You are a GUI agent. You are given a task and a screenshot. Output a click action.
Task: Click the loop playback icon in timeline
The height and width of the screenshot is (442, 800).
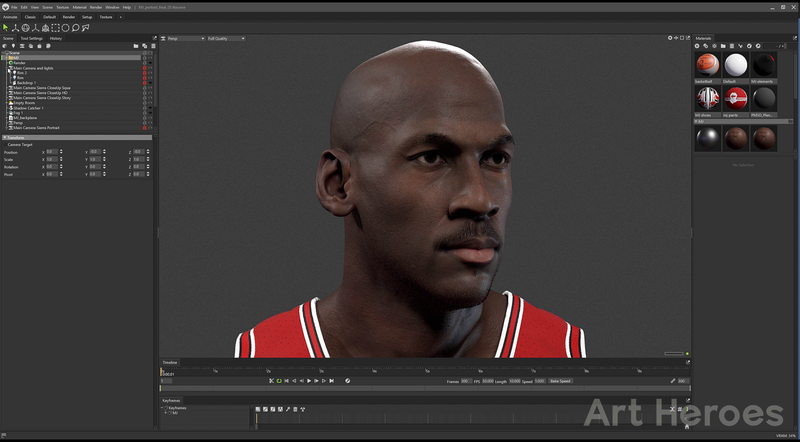point(279,381)
